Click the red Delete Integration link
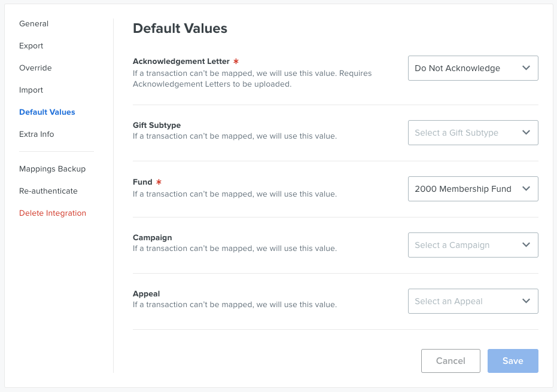 tap(53, 213)
